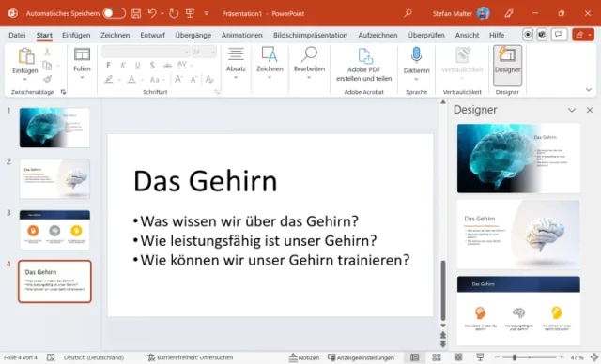The image size is (601, 364).
Task: Click the Redo icon
Action: point(174,14)
